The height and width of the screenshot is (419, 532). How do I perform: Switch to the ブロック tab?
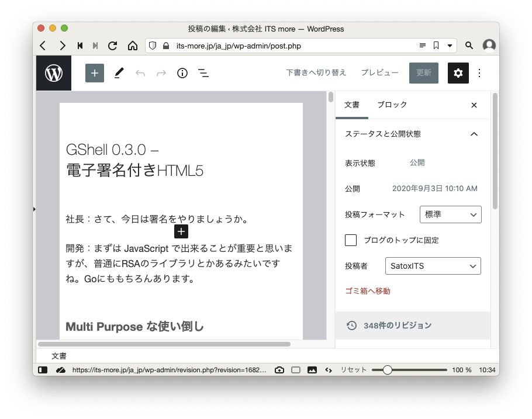[392, 105]
